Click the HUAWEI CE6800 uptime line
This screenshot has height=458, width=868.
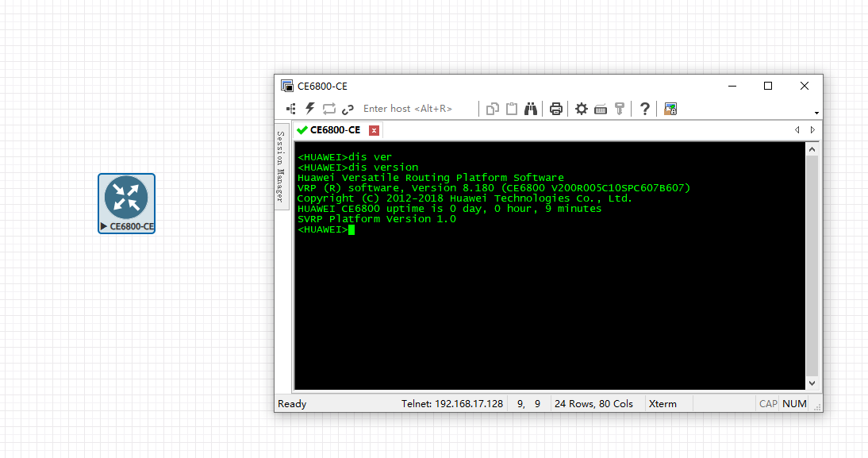[450, 209]
